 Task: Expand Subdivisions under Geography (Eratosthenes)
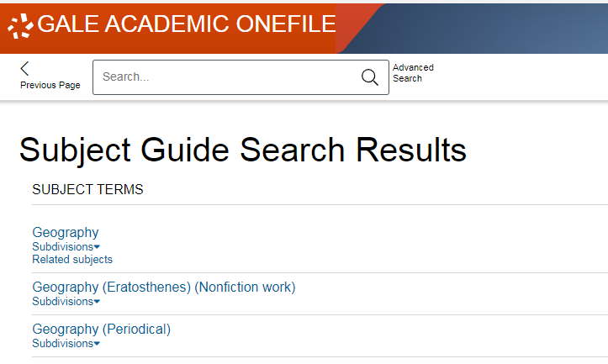[62, 301]
